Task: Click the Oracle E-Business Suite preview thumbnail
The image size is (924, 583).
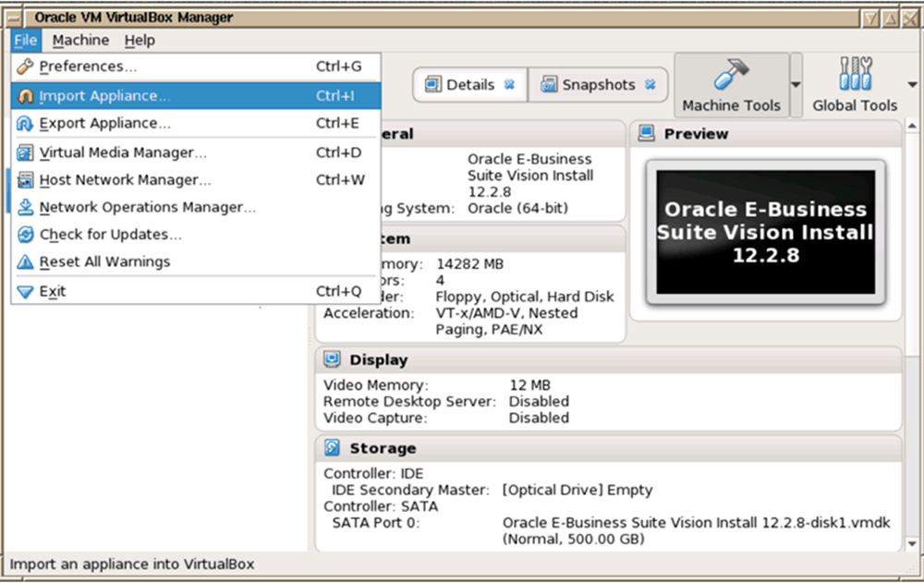Action: tap(765, 232)
